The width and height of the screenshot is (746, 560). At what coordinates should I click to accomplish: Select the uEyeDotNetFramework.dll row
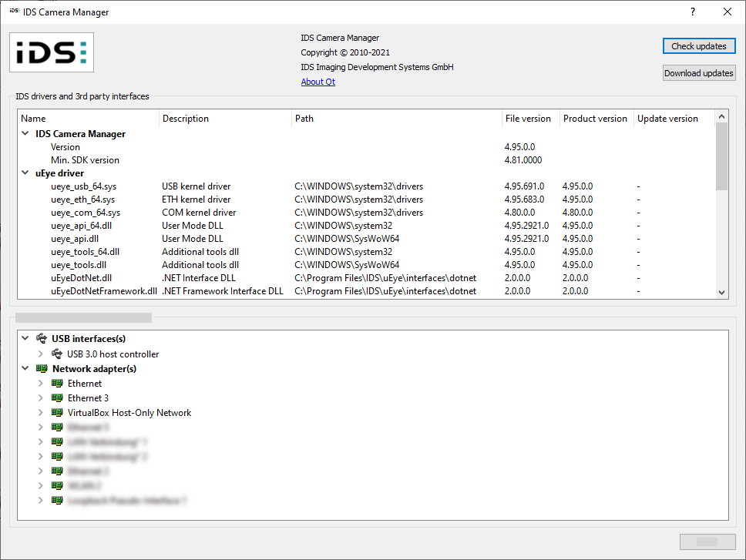tap(366, 291)
